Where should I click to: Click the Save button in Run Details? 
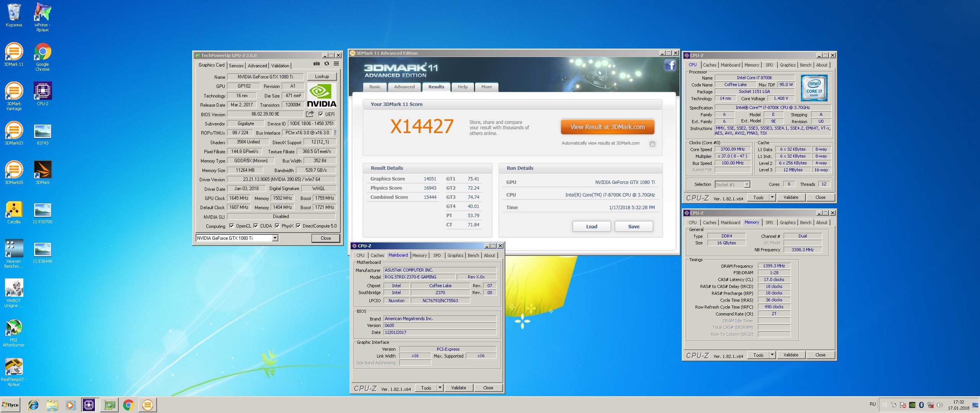[634, 226]
